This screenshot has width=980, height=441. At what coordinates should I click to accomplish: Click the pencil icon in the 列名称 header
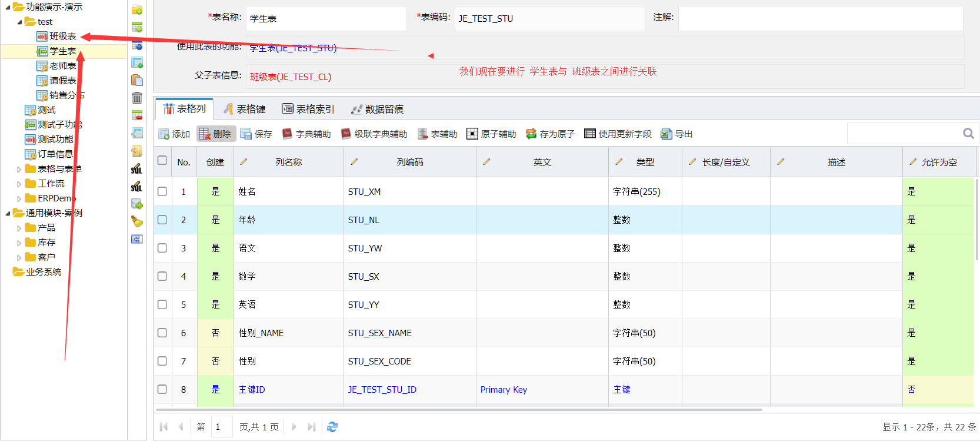pos(244,162)
